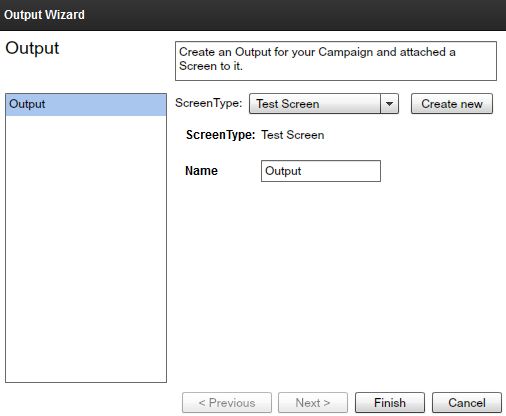Open the Test Screen combo box

pos(324,104)
